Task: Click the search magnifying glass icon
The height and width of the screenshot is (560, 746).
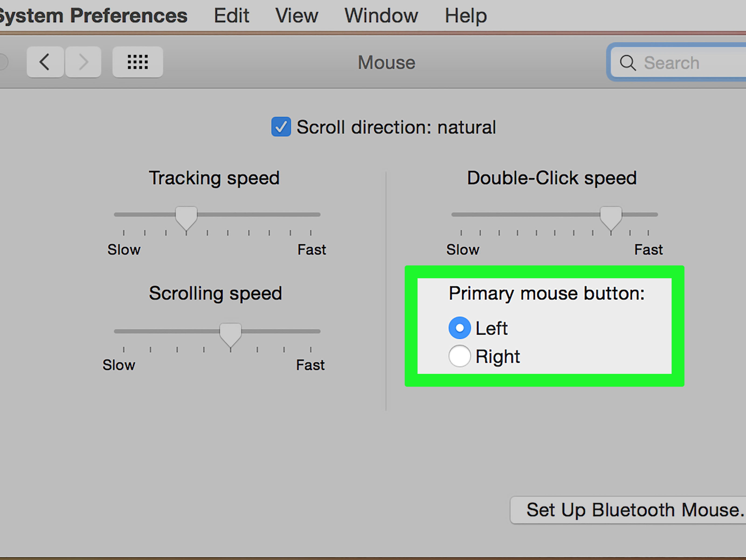Action: [x=628, y=63]
